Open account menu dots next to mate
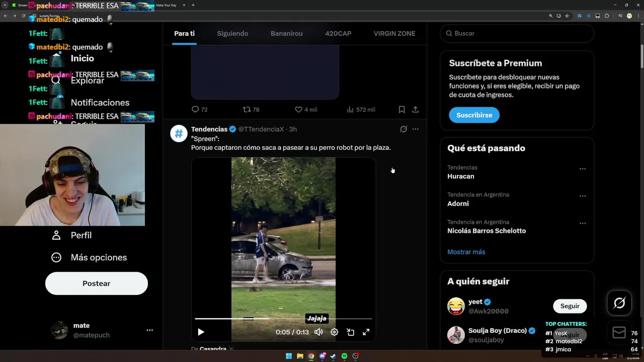This screenshot has height=362, width=644. point(149,330)
